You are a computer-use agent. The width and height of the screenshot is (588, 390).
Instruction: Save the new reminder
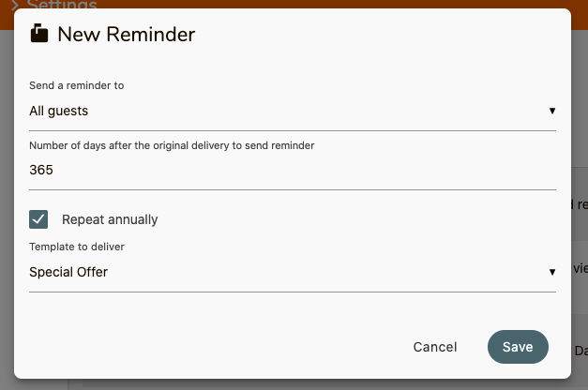(x=518, y=347)
